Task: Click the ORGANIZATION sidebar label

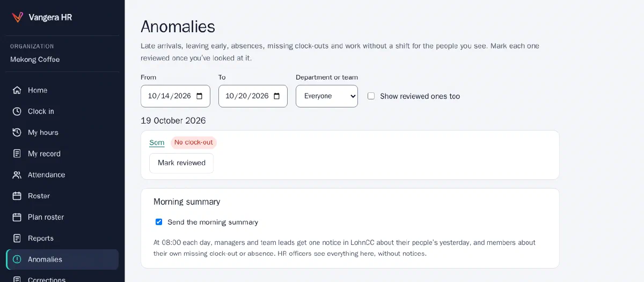Action: 32,46
